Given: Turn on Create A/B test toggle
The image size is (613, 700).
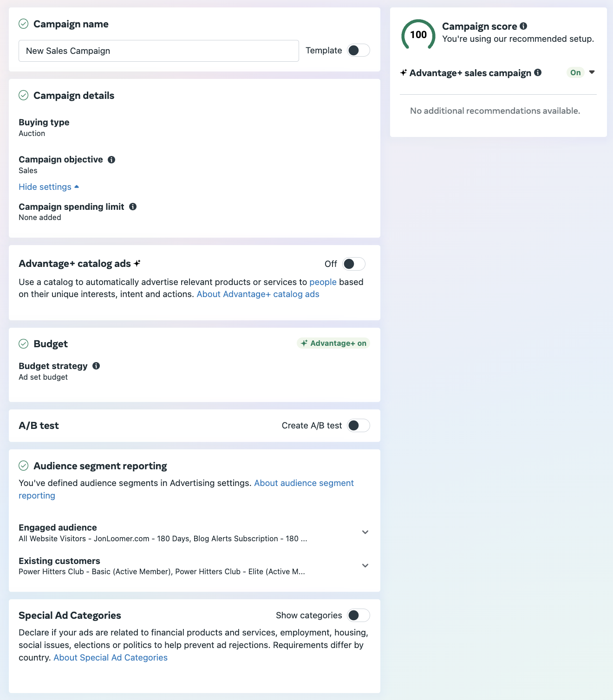Looking at the screenshot, I should pos(359,426).
